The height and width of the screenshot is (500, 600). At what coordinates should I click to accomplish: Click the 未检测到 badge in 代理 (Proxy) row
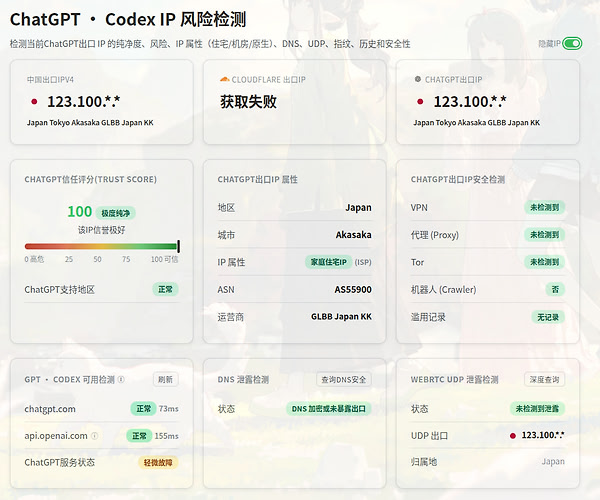tap(544, 235)
